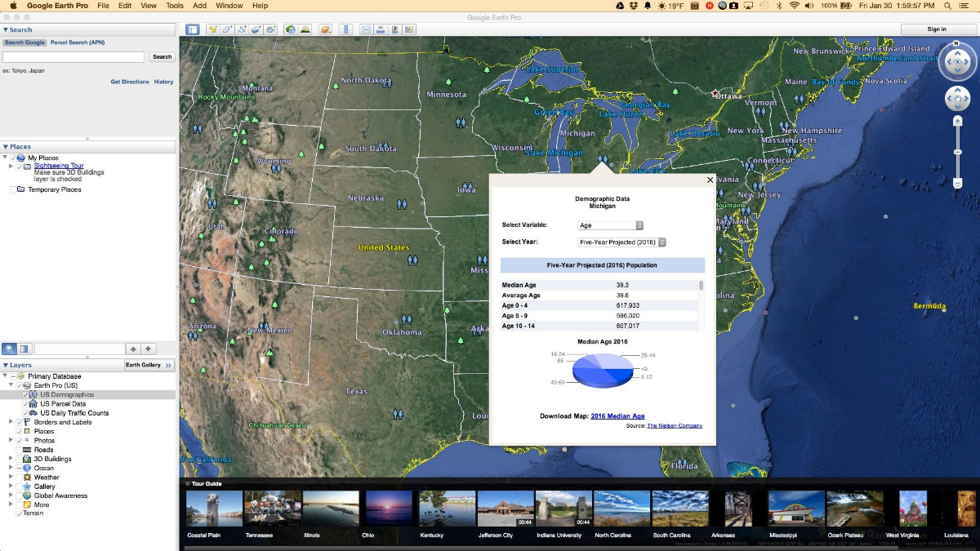Viewport: 980px width, 551px height.
Task: Collapse the Places panel header triangle
Action: (x=6, y=147)
